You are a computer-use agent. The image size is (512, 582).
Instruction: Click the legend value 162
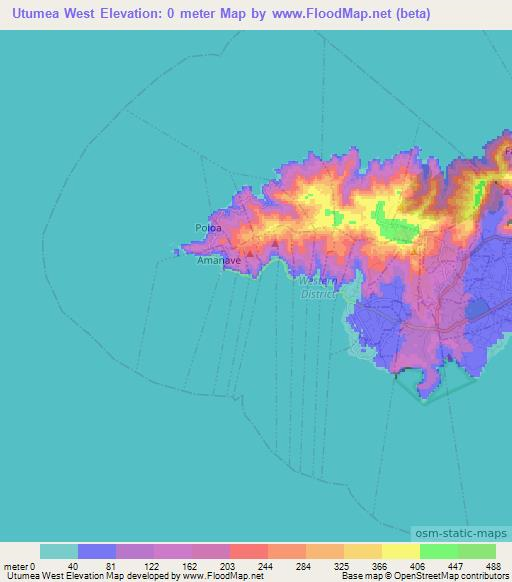pos(189,567)
